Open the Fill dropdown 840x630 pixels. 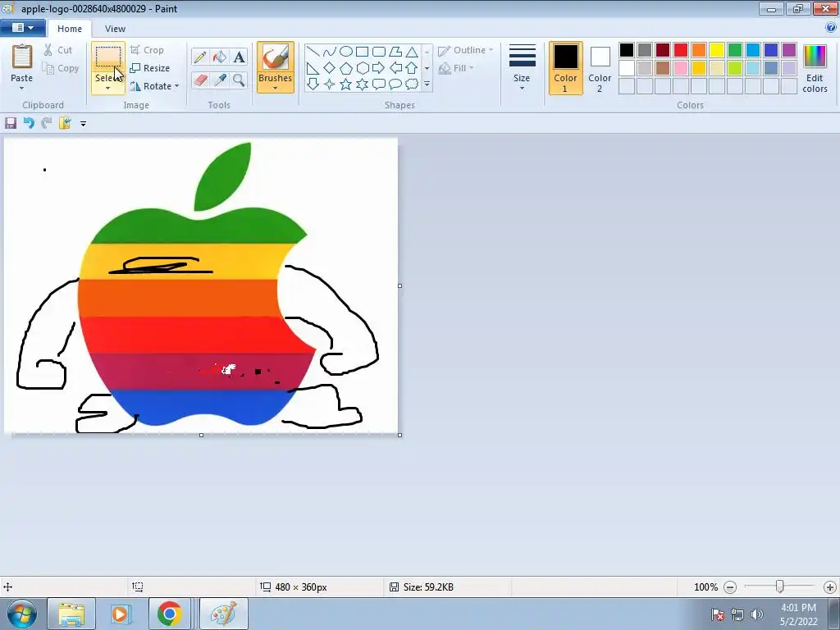click(456, 68)
